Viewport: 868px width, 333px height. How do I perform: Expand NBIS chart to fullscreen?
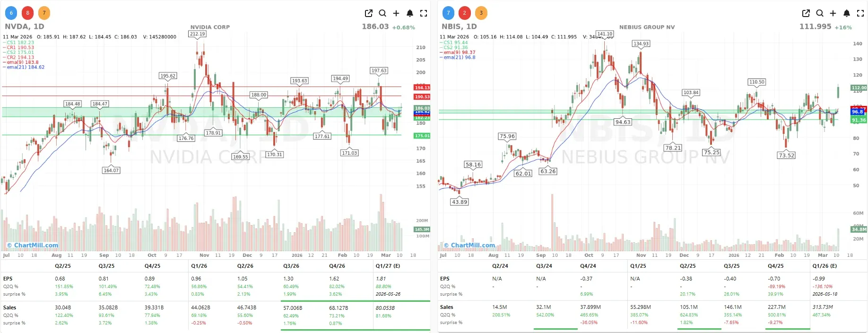860,13
